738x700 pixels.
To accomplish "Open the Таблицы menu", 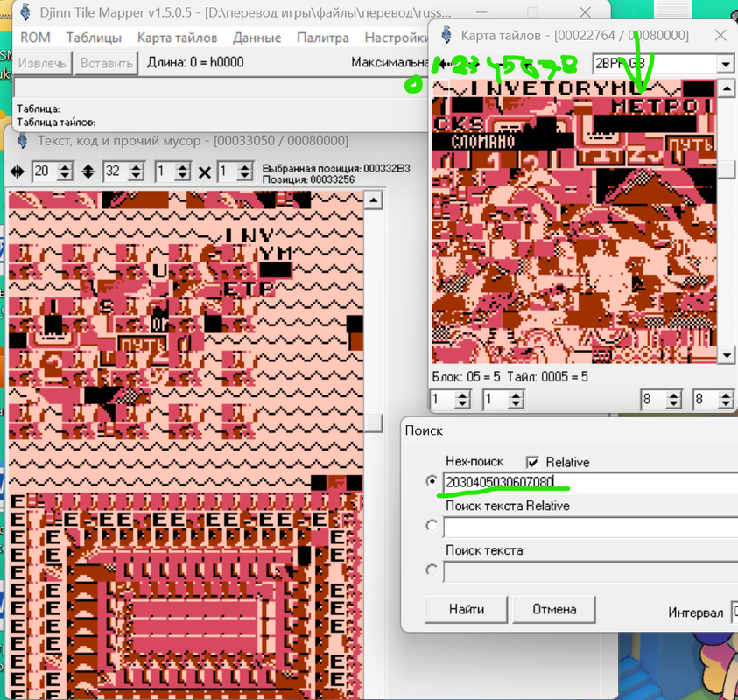I will pos(94,38).
